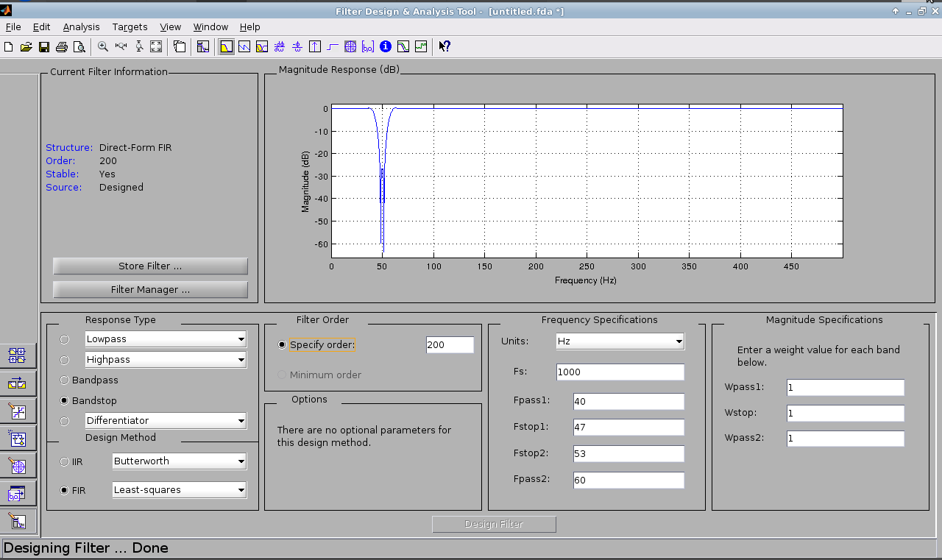Show the impulse response plot
The width and height of the screenshot is (942, 560).
(x=315, y=46)
